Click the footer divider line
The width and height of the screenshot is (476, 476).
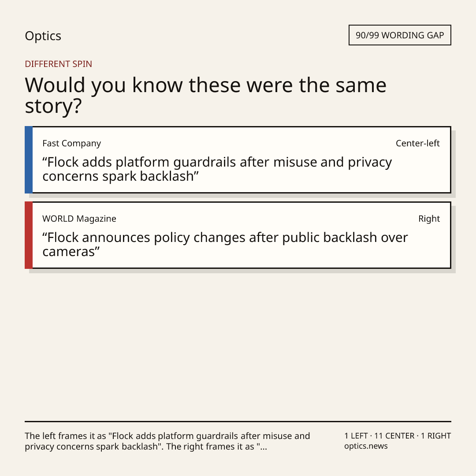point(238,421)
